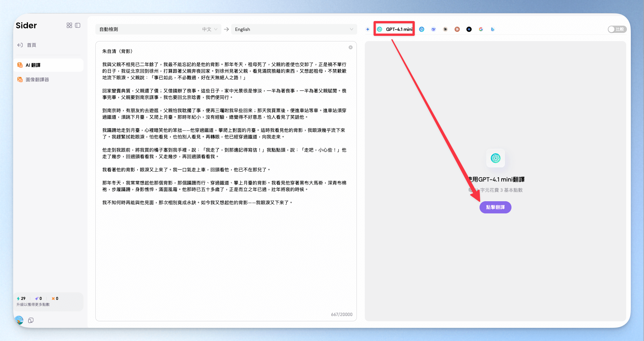Screen dimensions: 644x341
Task: Click 升級以獲得更多點數 upgrade link
Action: click(33, 304)
